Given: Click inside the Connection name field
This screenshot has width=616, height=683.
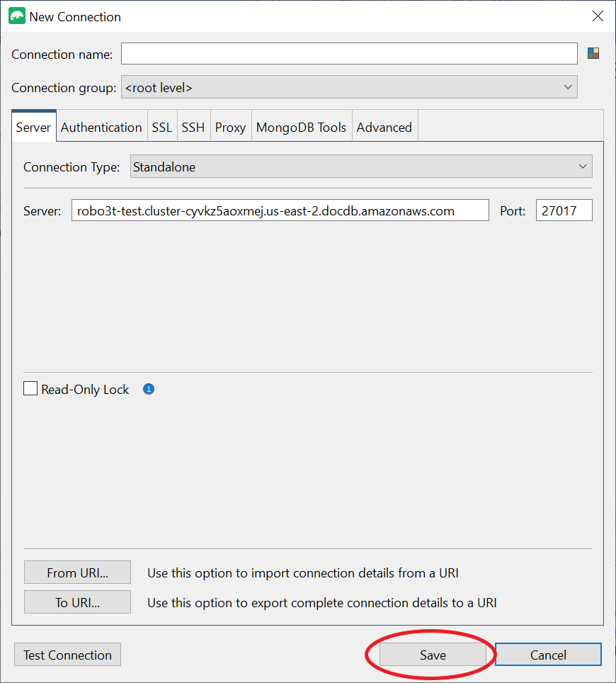Looking at the screenshot, I should [349, 52].
